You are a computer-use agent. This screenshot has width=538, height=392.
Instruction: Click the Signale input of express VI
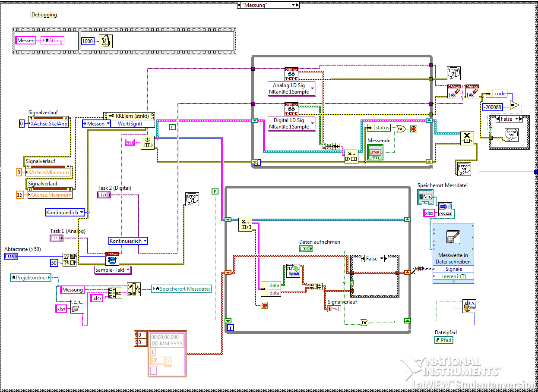[453, 269]
